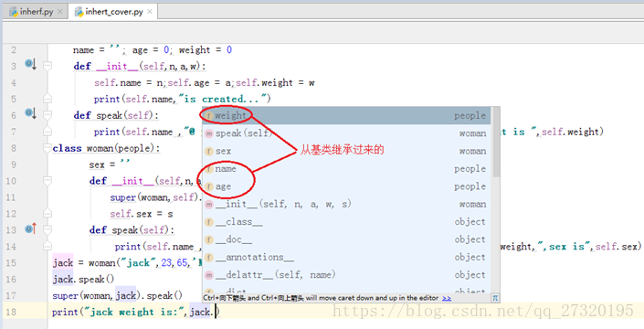The height and width of the screenshot is (329, 644).
Task: Click line number 8 in gutter
Action: 14,148
